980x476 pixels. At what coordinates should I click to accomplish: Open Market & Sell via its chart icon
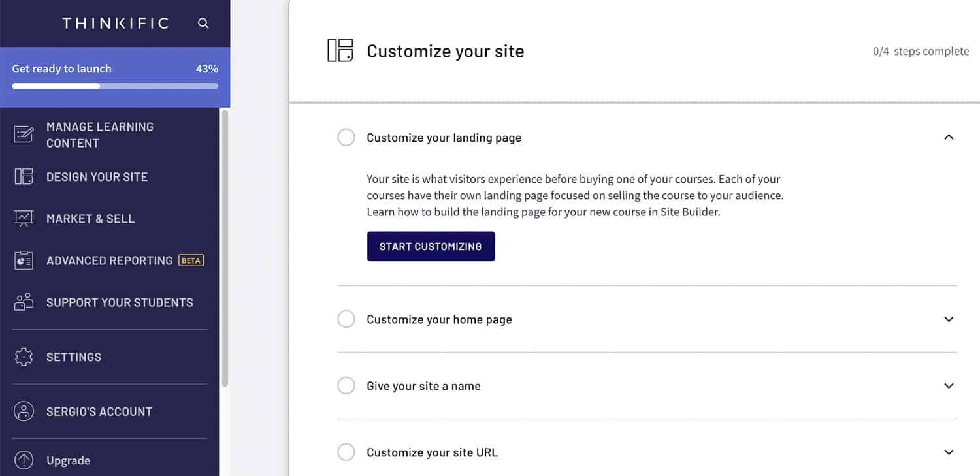point(24,218)
